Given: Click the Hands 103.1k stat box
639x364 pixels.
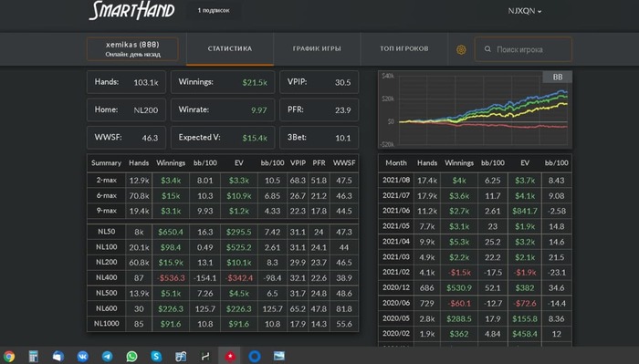Looking at the screenshot, I should click(x=126, y=82).
